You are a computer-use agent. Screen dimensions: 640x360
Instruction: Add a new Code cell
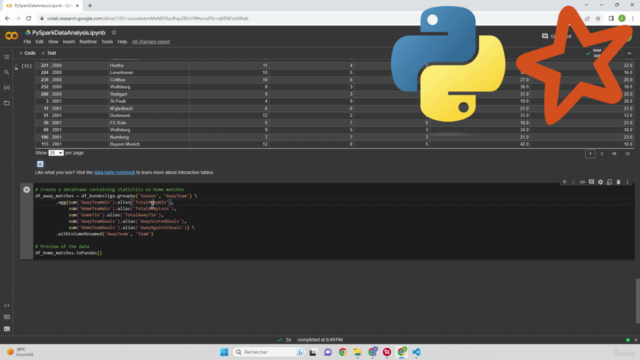[27, 53]
